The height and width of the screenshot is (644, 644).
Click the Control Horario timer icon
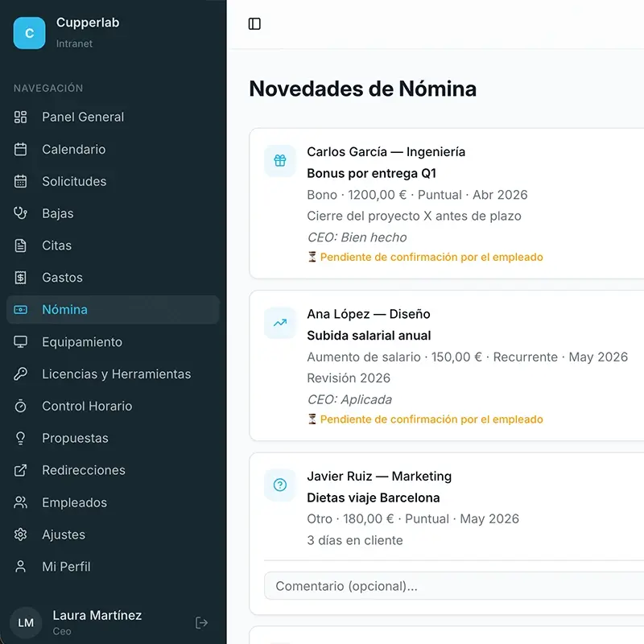[20, 406]
